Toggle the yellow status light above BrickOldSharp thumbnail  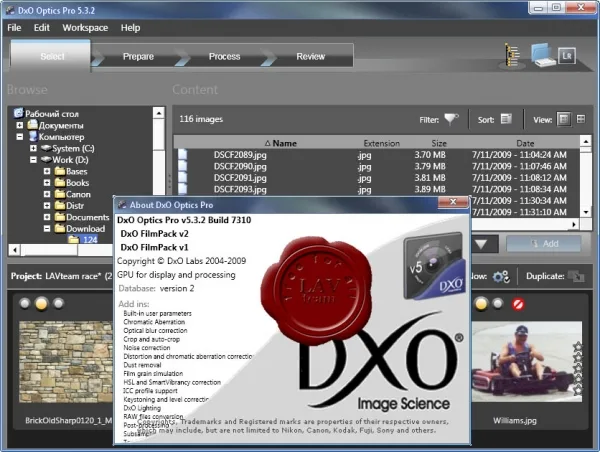click(x=41, y=304)
